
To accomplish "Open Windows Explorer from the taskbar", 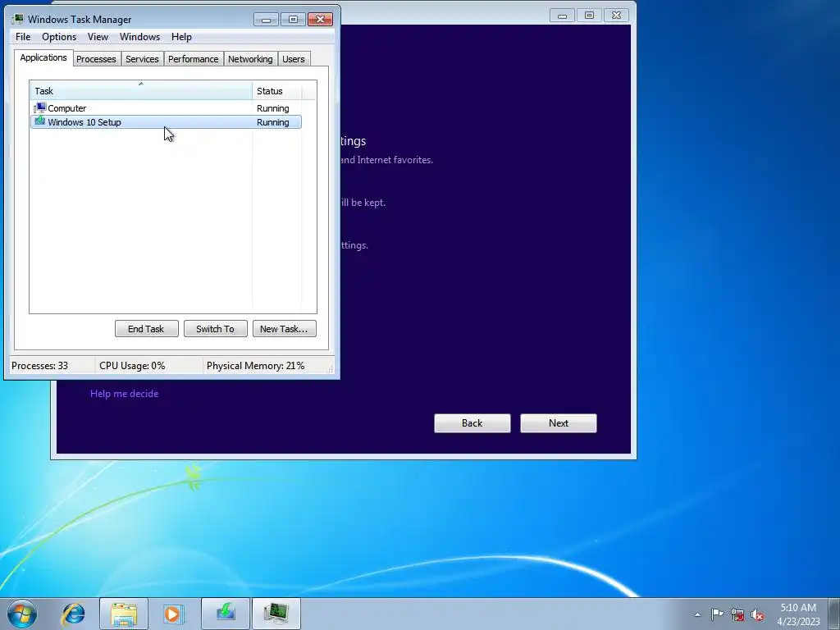I will (x=124, y=614).
